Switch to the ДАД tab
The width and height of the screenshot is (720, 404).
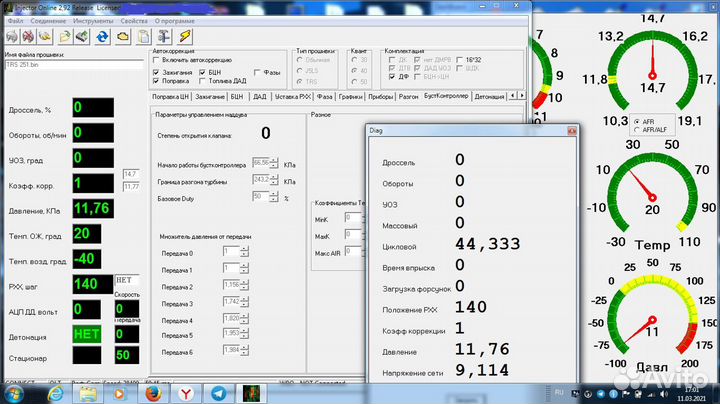[259, 97]
